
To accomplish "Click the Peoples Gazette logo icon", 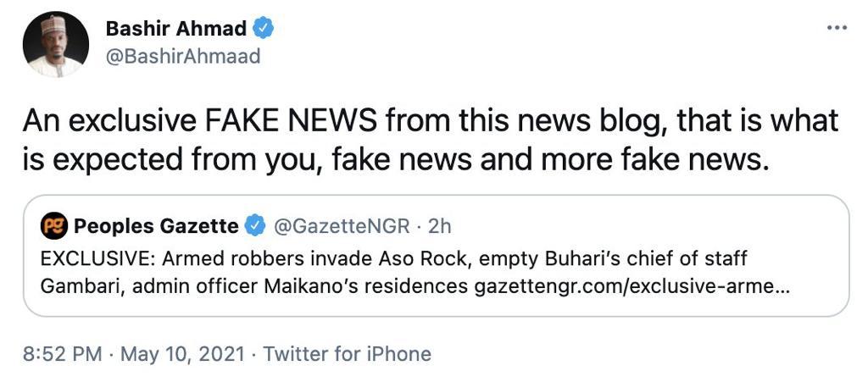I will click(x=53, y=225).
